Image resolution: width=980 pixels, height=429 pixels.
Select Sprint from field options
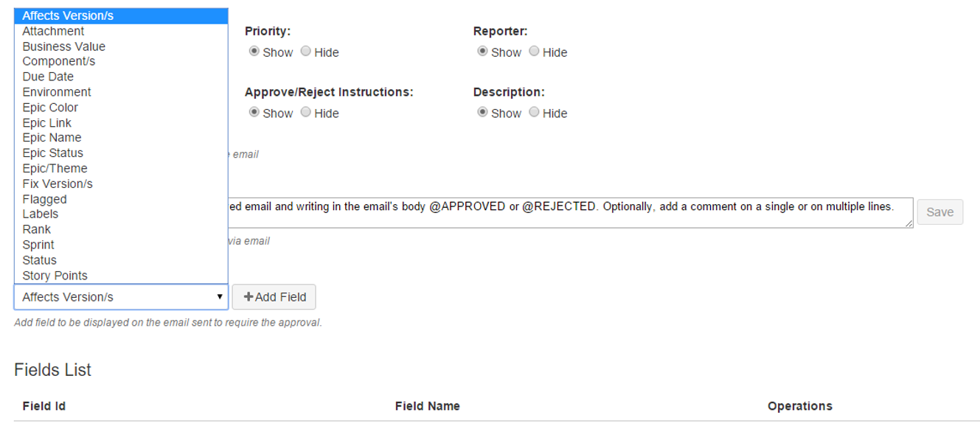tap(121, 245)
